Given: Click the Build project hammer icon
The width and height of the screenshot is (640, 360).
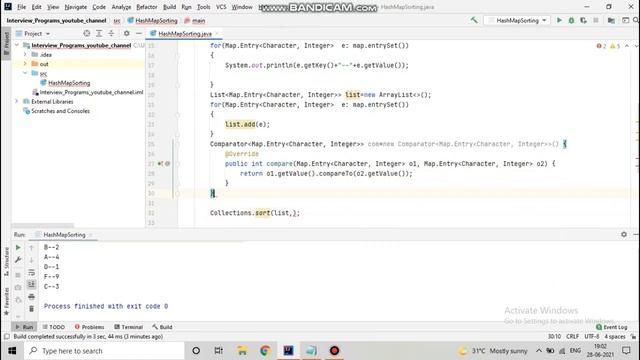Looking at the screenshot, I should coord(474,20).
